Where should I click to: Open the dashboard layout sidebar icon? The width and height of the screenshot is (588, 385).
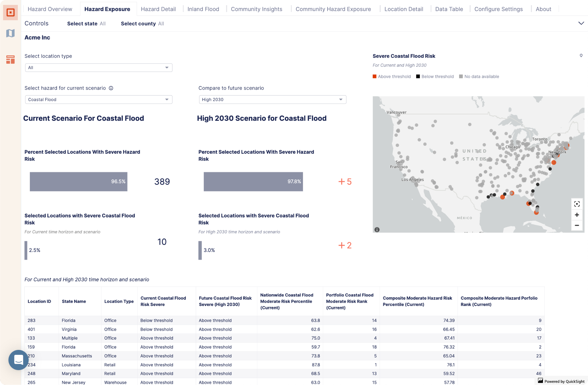[x=10, y=59]
